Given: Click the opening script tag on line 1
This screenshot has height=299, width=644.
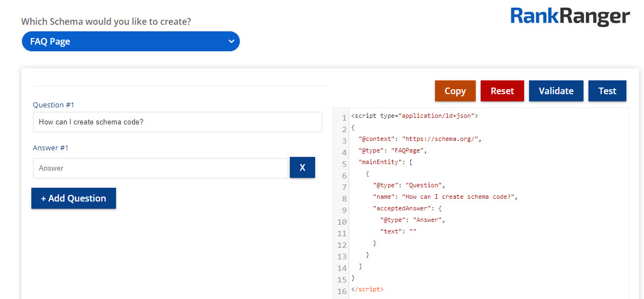Looking at the screenshot, I should click(x=414, y=116).
